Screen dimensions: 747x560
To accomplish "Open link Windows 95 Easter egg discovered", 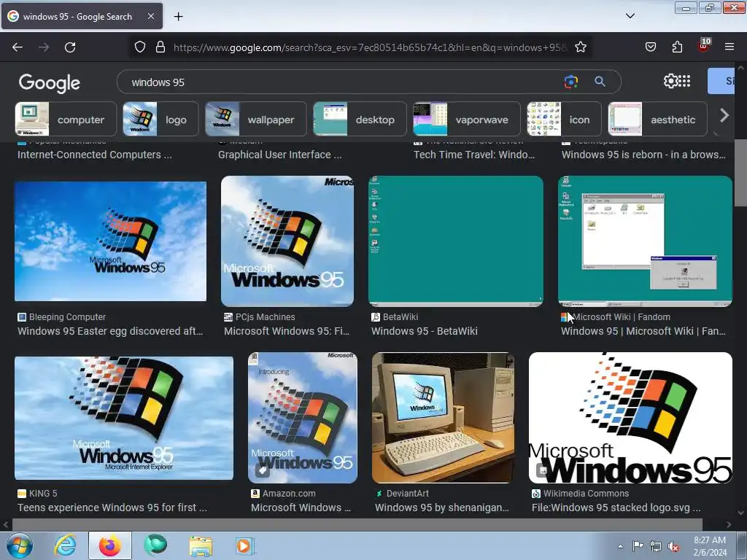I will (x=110, y=331).
